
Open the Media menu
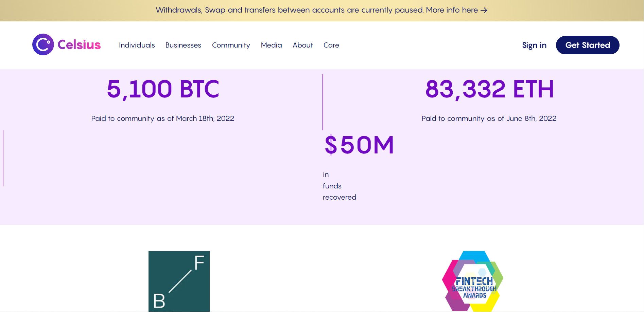click(x=272, y=45)
